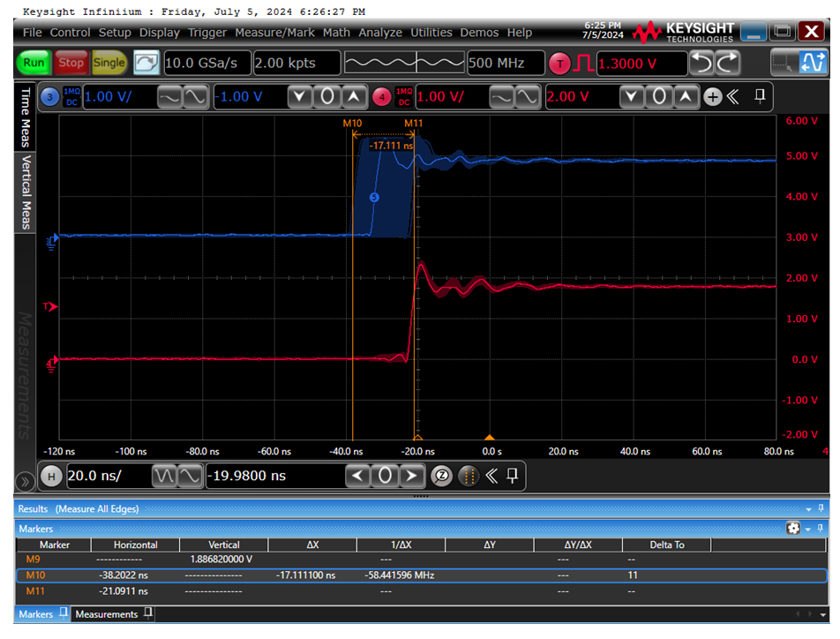
Task: Click the trigger rising edge slope icon
Action: [583, 64]
